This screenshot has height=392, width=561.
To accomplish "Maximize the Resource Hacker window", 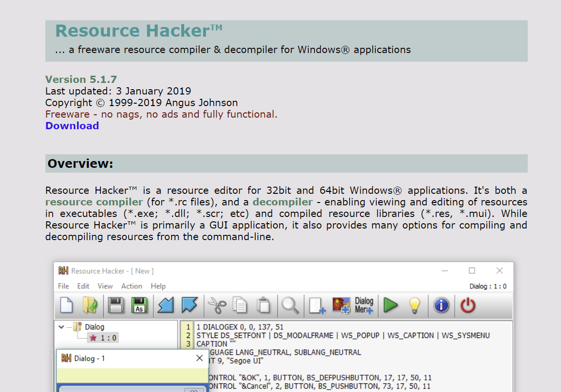I will [472, 271].
